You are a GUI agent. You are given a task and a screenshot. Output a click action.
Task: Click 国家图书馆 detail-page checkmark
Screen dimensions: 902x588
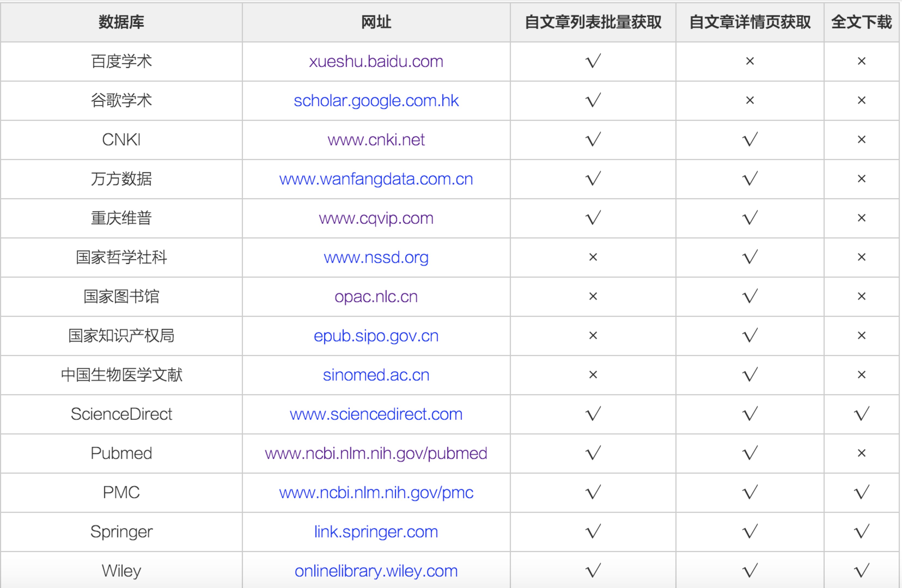click(x=750, y=296)
